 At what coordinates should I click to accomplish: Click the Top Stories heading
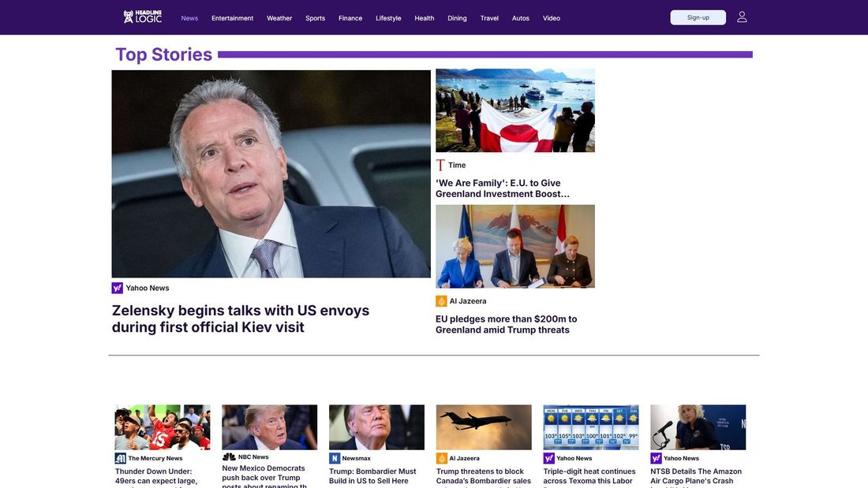point(164,54)
